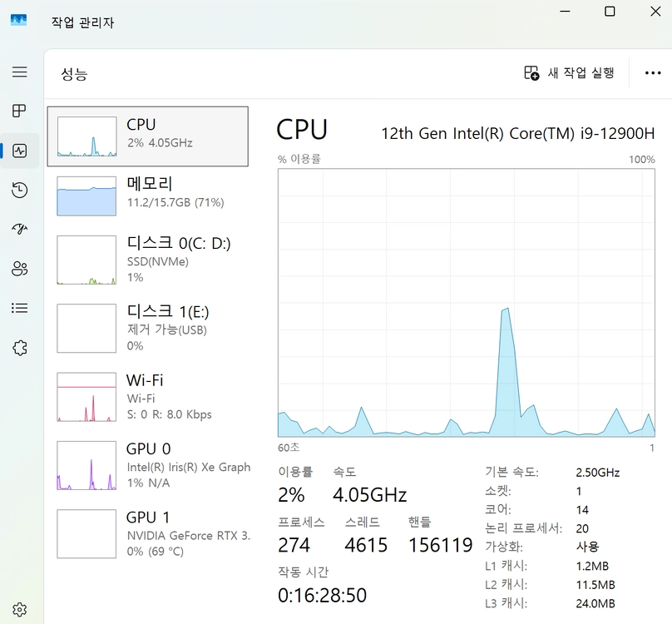Open the three-dot more options menu

(x=653, y=73)
